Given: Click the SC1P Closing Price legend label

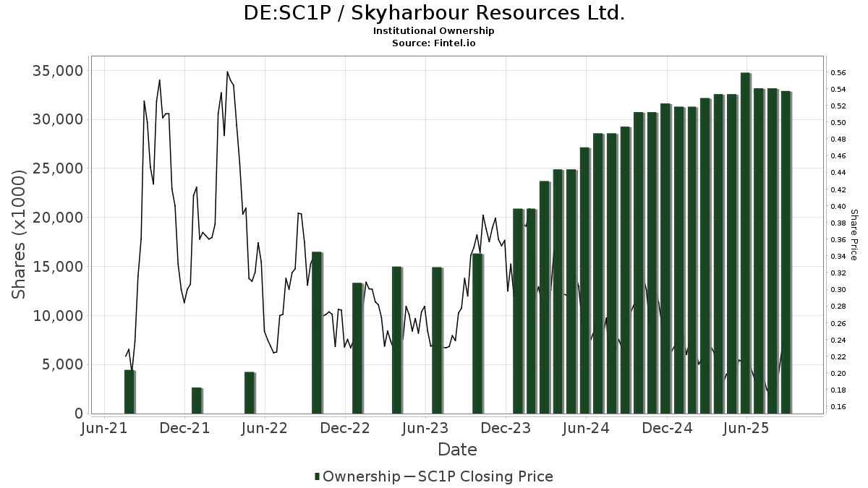Looking at the screenshot, I should coord(485,476).
